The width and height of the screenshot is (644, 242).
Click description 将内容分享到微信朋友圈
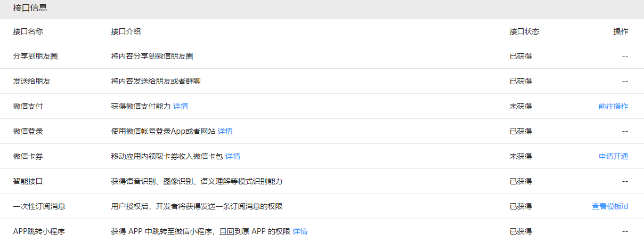click(152, 56)
